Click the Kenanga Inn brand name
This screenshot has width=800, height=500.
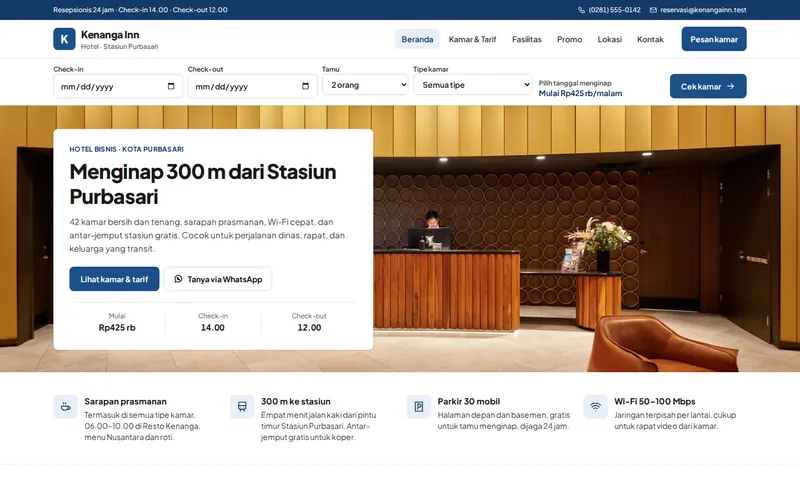tap(110, 35)
